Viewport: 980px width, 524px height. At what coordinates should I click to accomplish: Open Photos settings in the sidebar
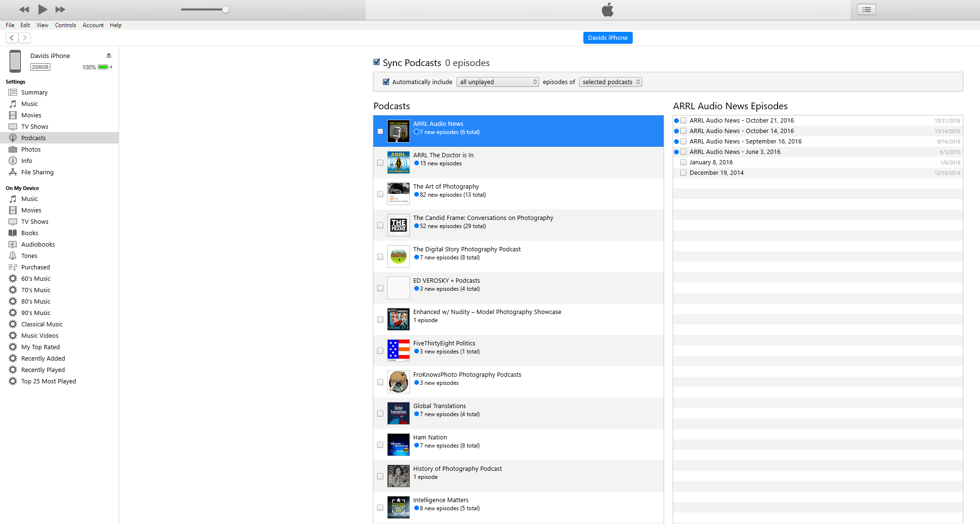click(x=31, y=149)
